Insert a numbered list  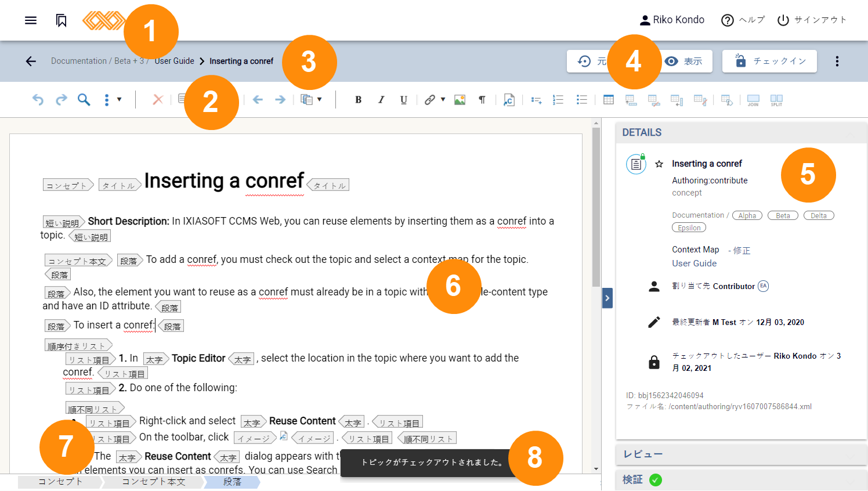pyautogui.click(x=558, y=100)
